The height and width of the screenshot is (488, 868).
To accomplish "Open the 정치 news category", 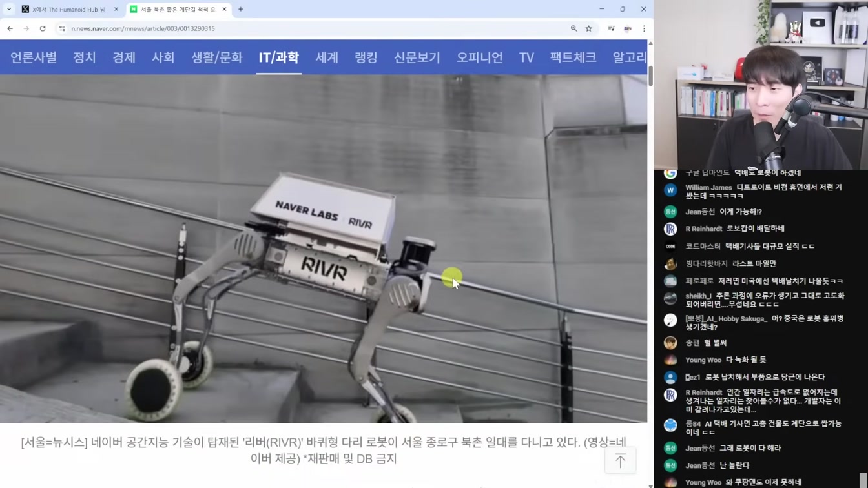I will click(x=85, y=57).
